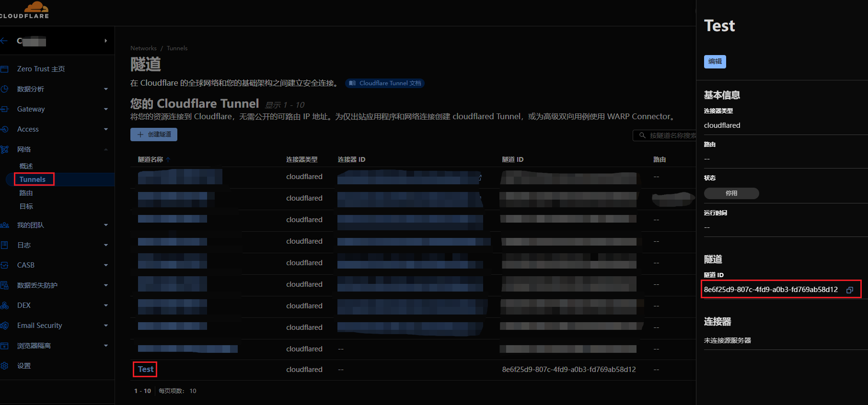Click the 数据丢失防护 icon
Screen dimensions: 868x405
(4, 285)
